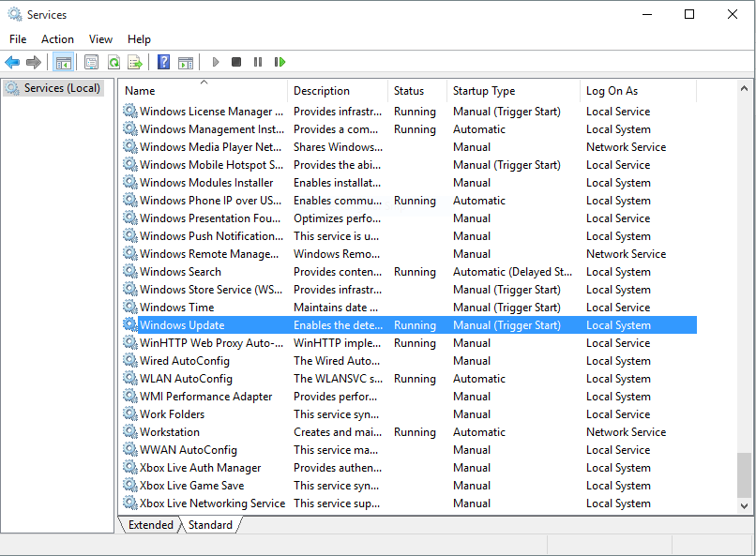Click 'The Wired Auto...' description cell
Image resolution: width=756 pixels, height=556 pixels.
point(337,361)
